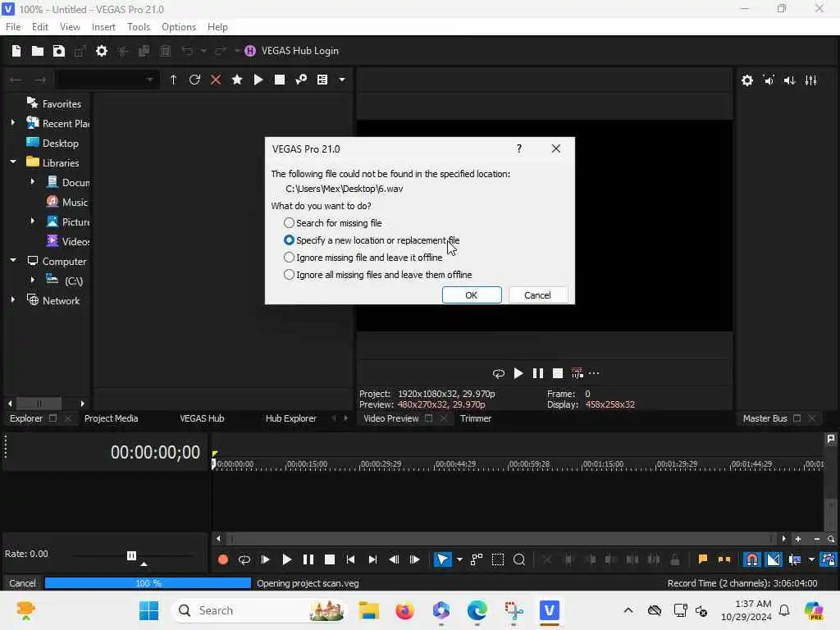This screenshot has height=630, width=840.
Task: Go to start of timeline
Action: [x=351, y=559]
